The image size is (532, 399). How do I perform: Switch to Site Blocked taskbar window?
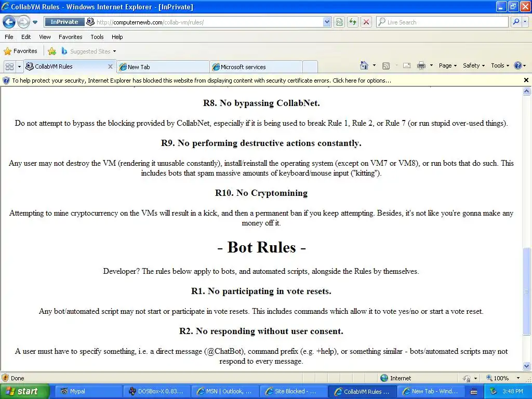point(294,392)
